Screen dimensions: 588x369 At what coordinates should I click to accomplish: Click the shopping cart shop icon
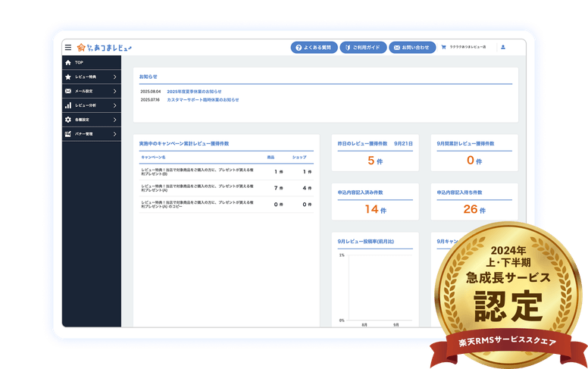pyautogui.click(x=444, y=48)
